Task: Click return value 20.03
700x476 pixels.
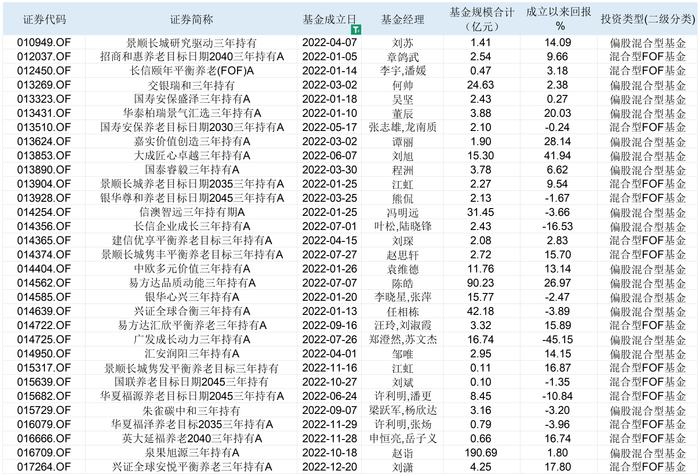Action: click(558, 113)
